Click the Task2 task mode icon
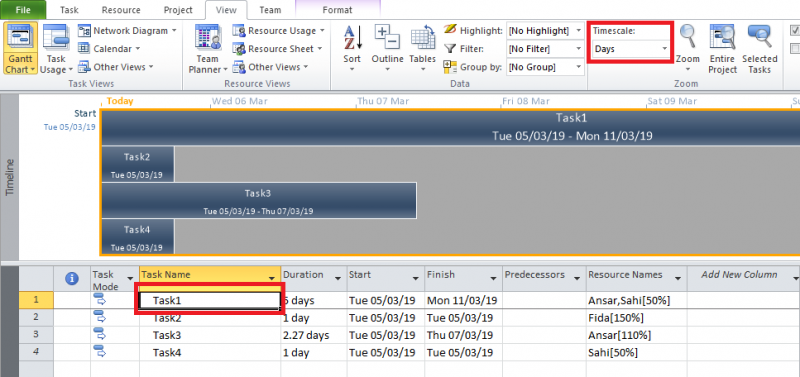 coord(101,318)
